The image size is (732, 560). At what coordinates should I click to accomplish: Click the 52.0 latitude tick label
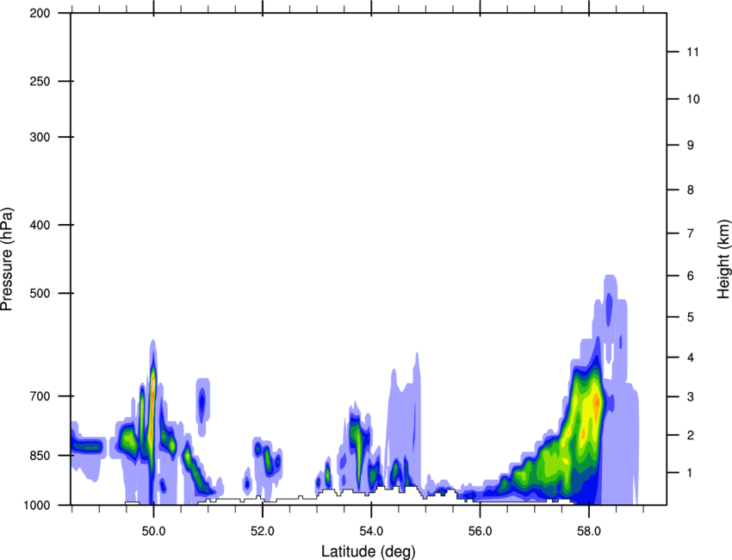[263, 531]
